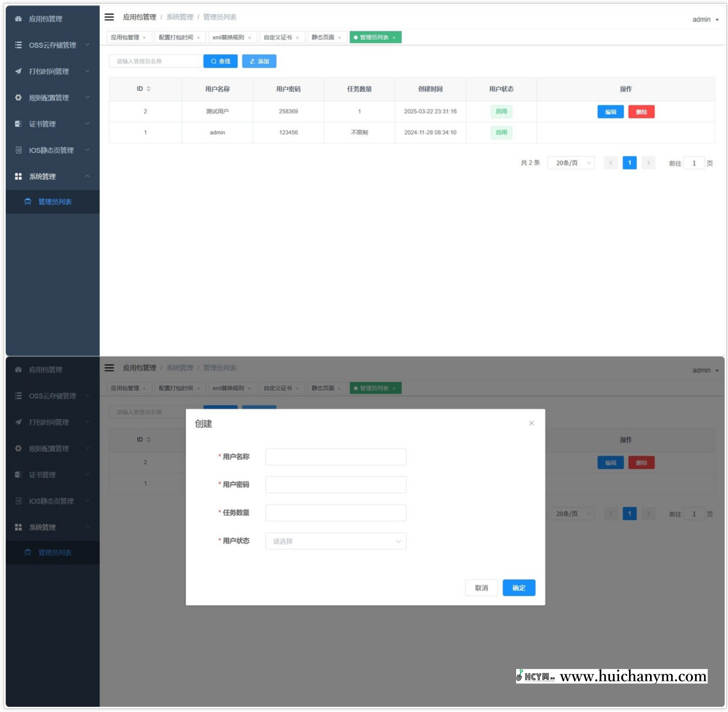Click the ID sort arrows in the undimmed table

[x=149, y=89]
